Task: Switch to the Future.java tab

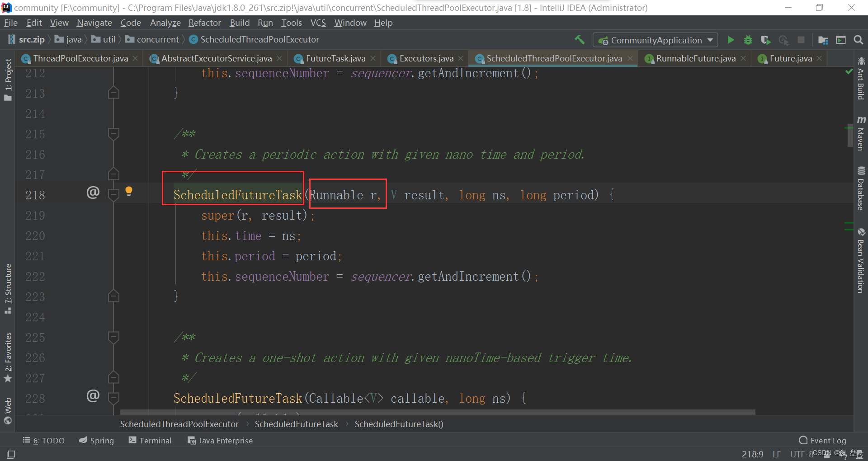Action: tap(791, 58)
